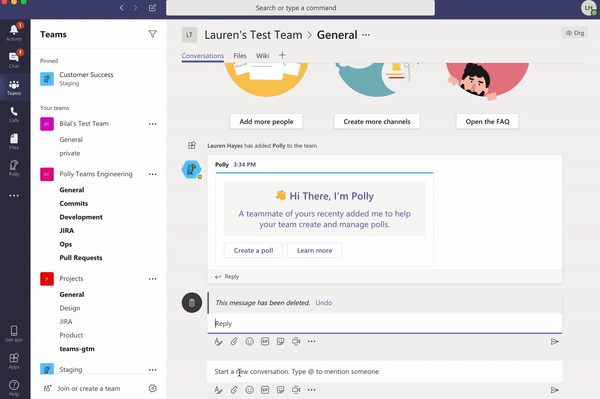Click Add more people button

pos(266,122)
